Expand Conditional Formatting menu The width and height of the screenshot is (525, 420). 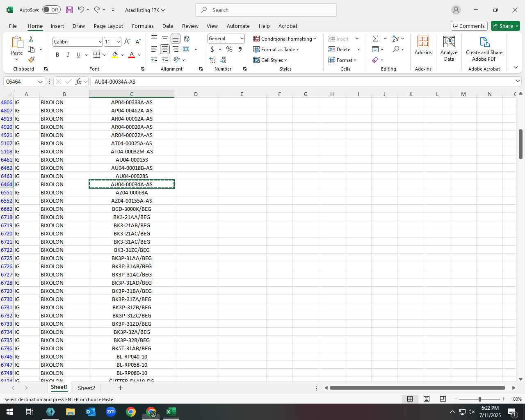tap(285, 39)
